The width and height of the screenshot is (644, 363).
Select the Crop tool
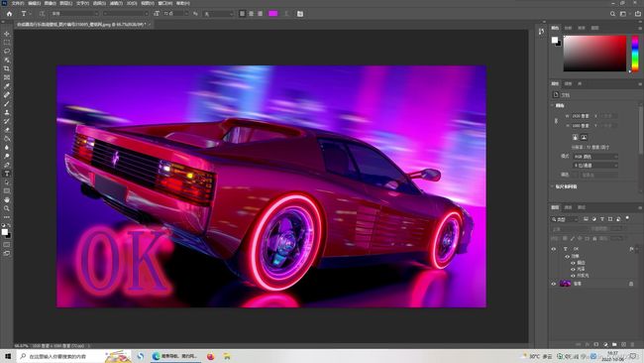click(7, 68)
